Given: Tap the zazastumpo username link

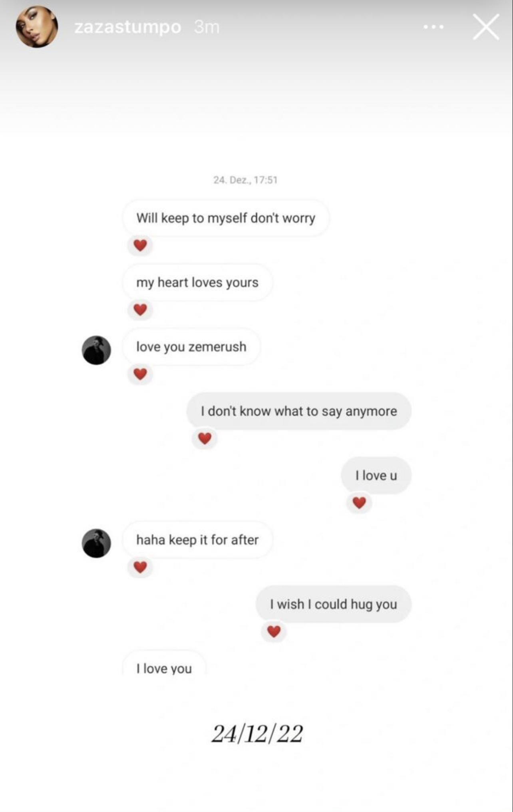Looking at the screenshot, I should click(x=127, y=27).
